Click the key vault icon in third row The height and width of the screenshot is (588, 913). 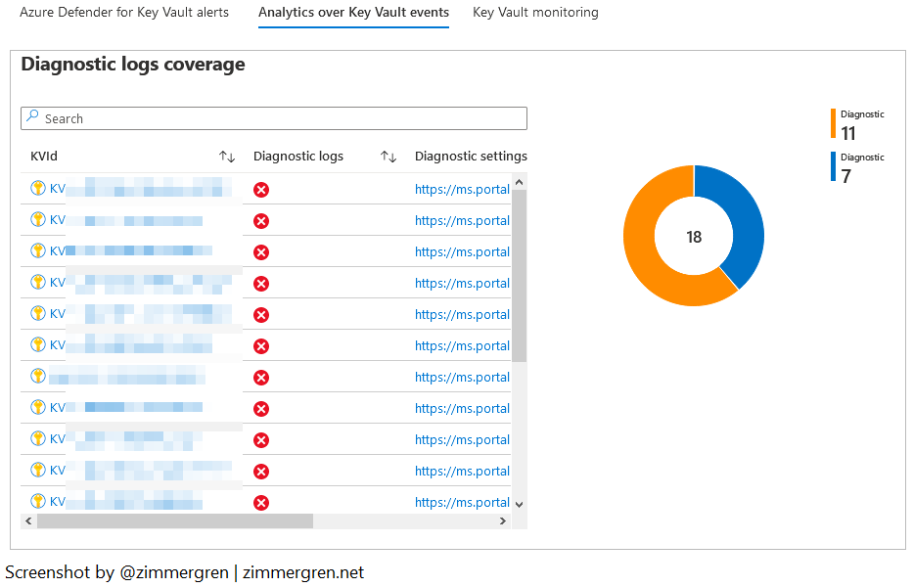pyautogui.click(x=38, y=251)
